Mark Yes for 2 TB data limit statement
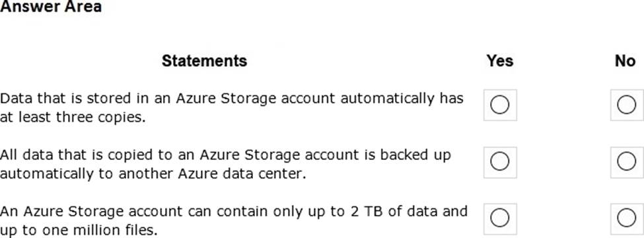644x238 pixels. [x=500, y=219]
